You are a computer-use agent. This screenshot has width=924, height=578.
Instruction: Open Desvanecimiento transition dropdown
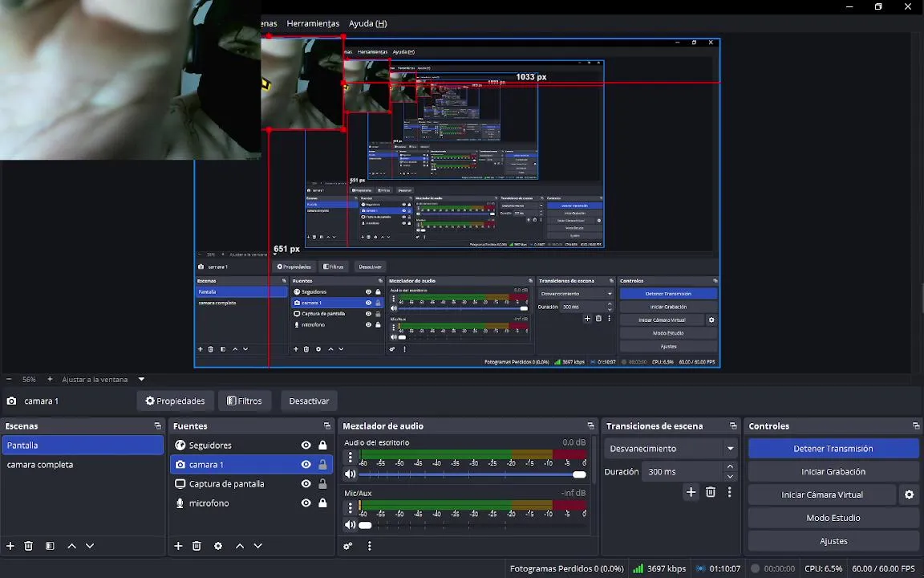(671, 449)
